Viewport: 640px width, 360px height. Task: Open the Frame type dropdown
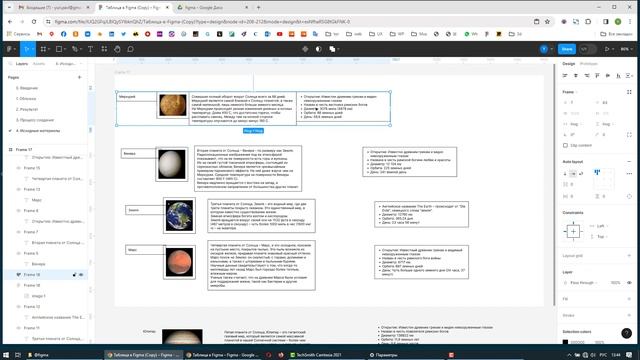click(569, 92)
